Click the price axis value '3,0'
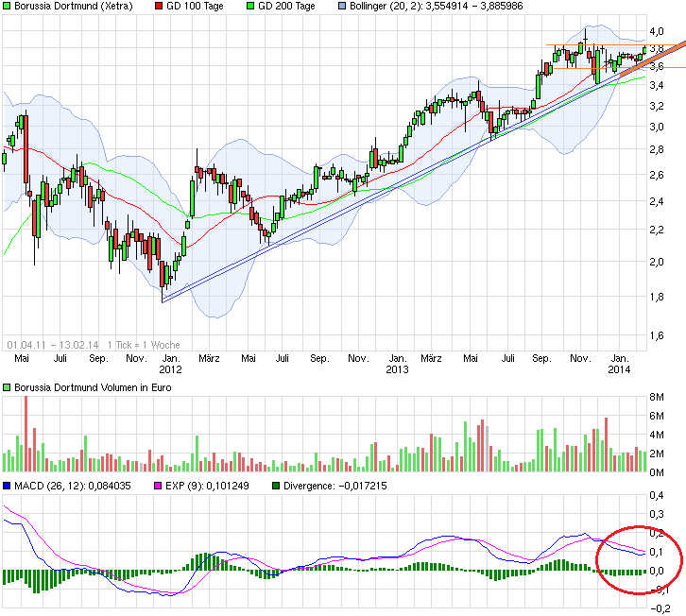The width and height of the screenshot is (686, 616). click(x=657, y=127)
